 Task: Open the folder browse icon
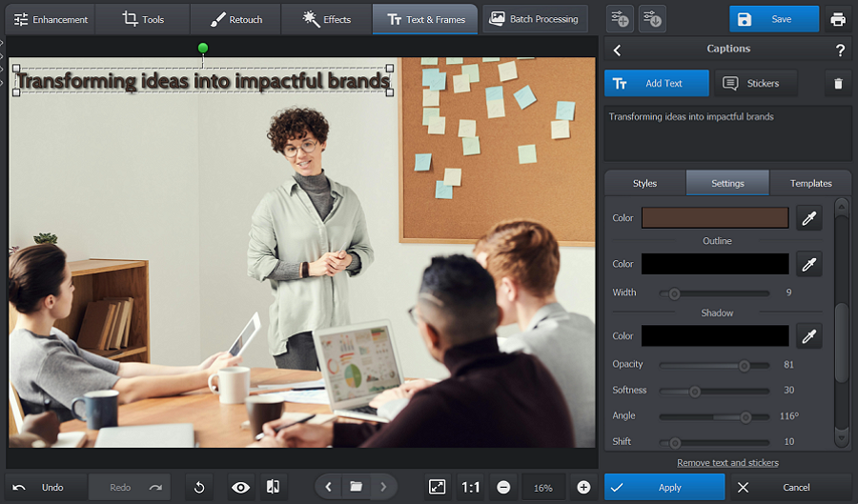point(356,487)
